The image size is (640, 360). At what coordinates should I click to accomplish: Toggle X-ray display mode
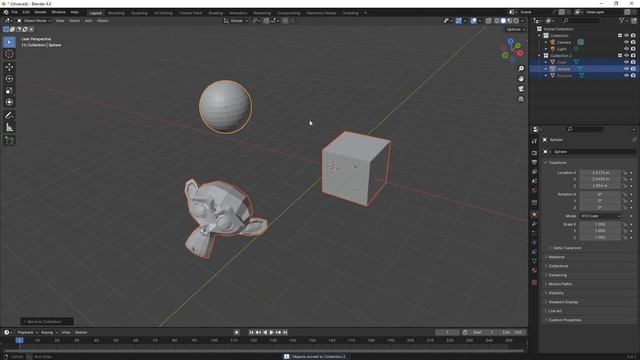(489, 20)
